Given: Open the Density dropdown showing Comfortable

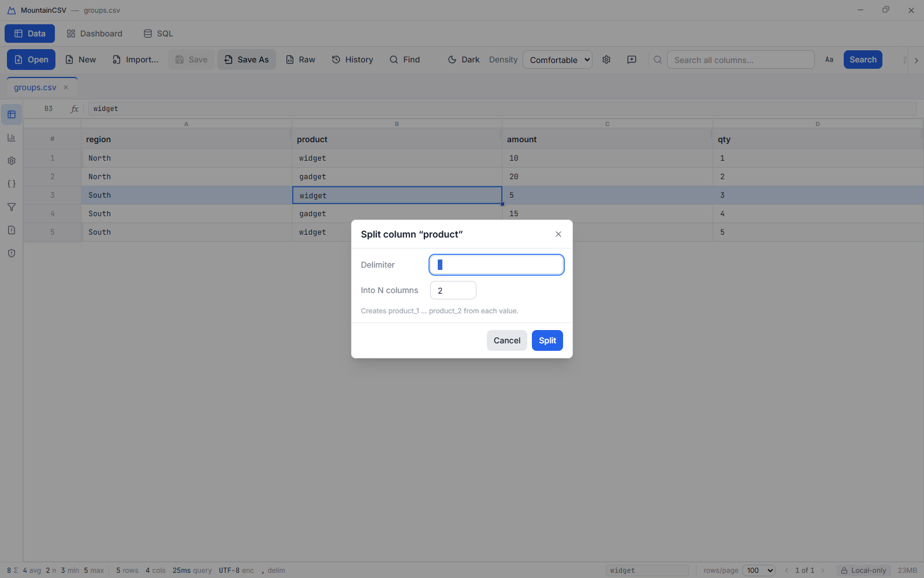Looking at the screenshot, I should tap(557, 60).
